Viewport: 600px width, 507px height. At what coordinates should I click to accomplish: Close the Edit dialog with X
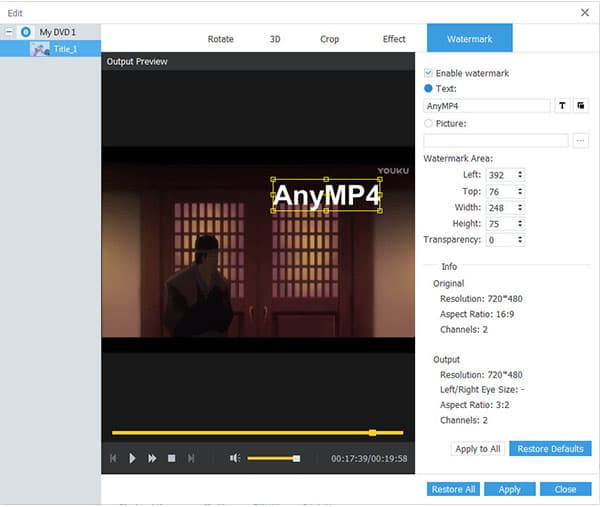click(x=585, y=13)
